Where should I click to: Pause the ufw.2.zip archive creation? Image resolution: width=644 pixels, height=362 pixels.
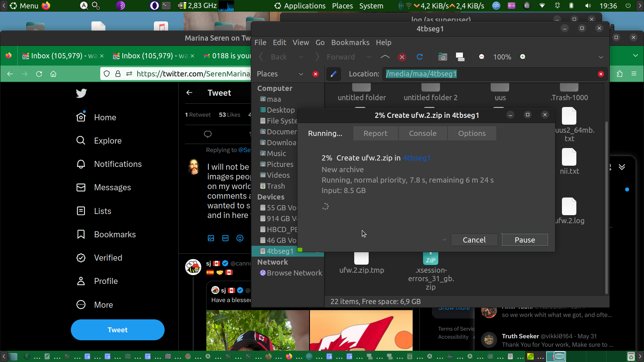(x=525, y=240)
